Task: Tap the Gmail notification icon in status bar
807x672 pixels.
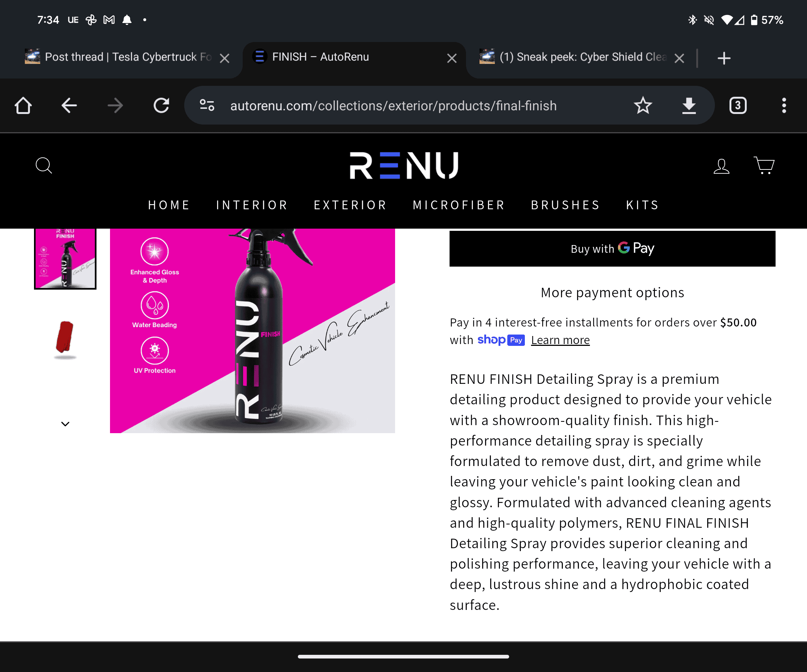Action: click(109, 20)
